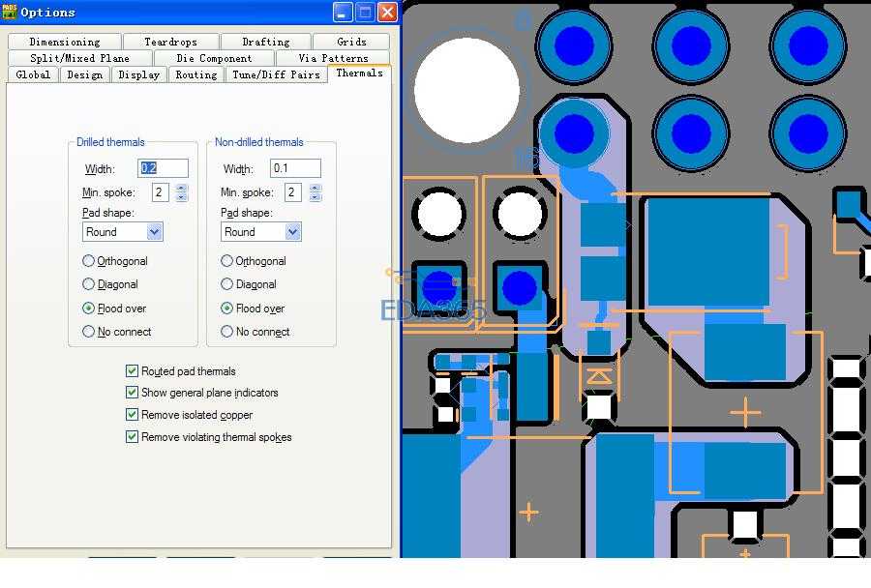This screenshot has width=871, height=588.
Task: Select the Global tab
Action: coord(33,74)
